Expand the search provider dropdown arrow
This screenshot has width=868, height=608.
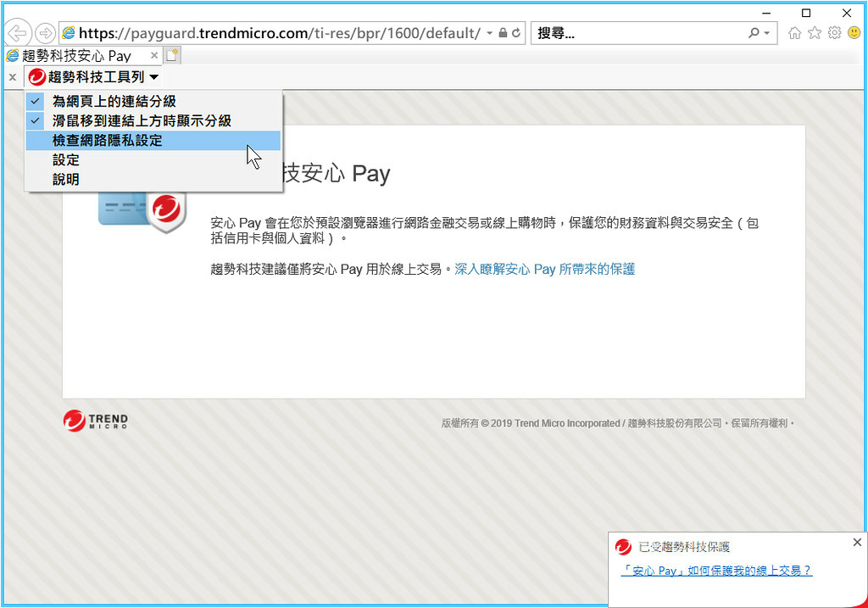click(x=766, y=33)
